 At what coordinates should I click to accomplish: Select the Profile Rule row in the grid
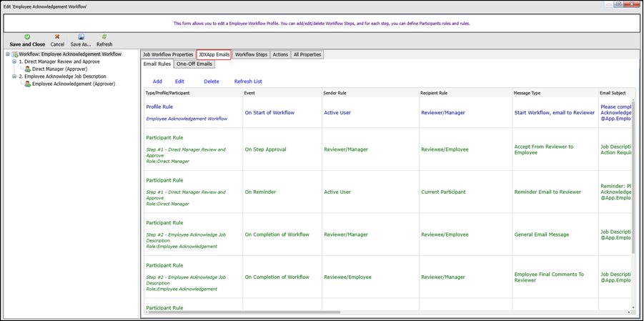(159, 107)
